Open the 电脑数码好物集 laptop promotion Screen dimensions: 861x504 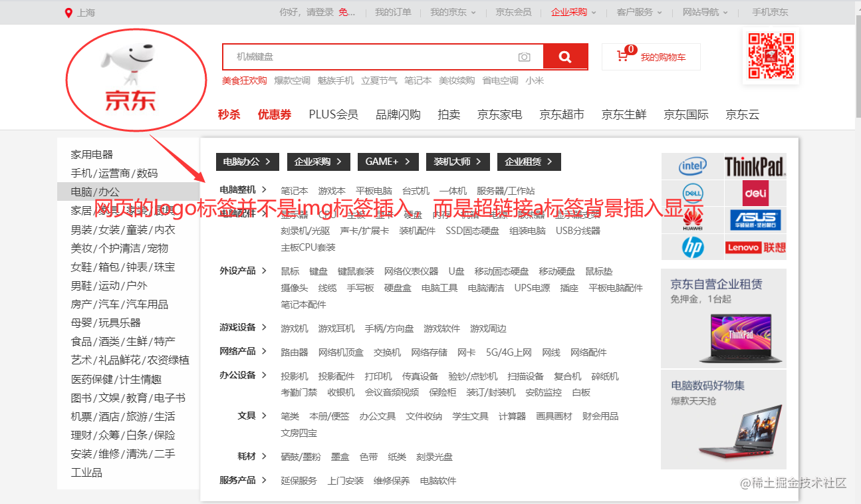tap(723, 420)
